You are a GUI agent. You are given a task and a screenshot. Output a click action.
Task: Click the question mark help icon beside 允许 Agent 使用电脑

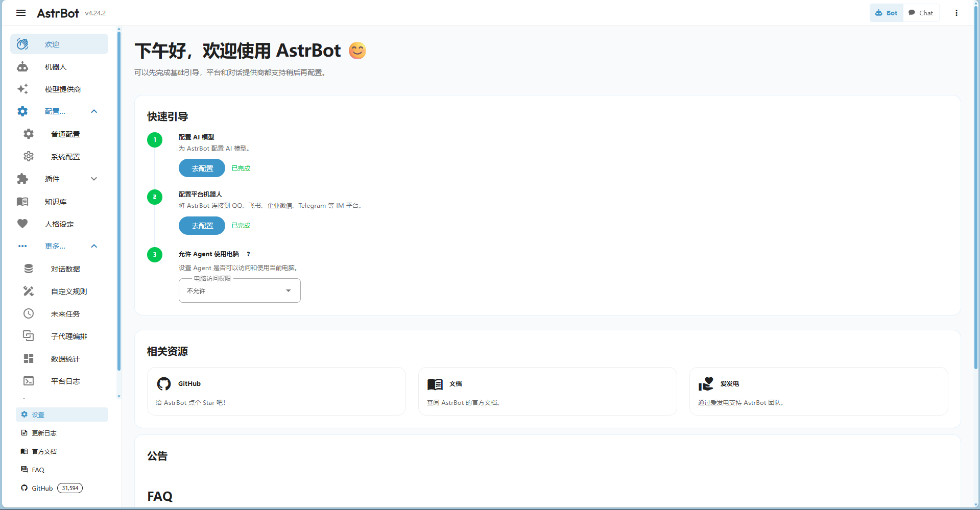click(248, 254)
